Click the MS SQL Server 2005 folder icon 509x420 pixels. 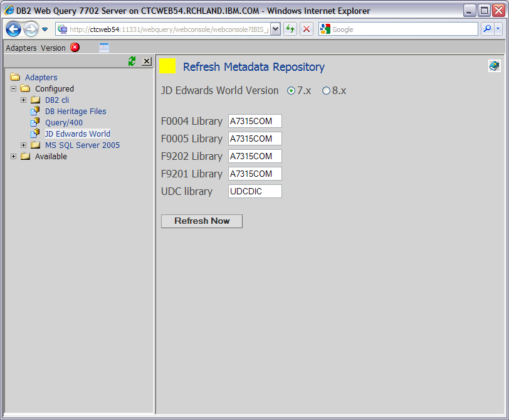pyautogui.click(x=35, y=145)
